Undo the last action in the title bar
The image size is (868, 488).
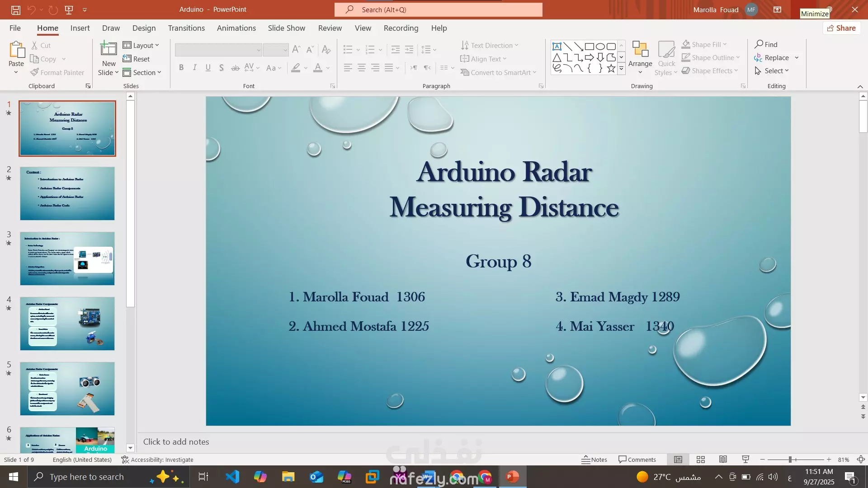[31, 9]
